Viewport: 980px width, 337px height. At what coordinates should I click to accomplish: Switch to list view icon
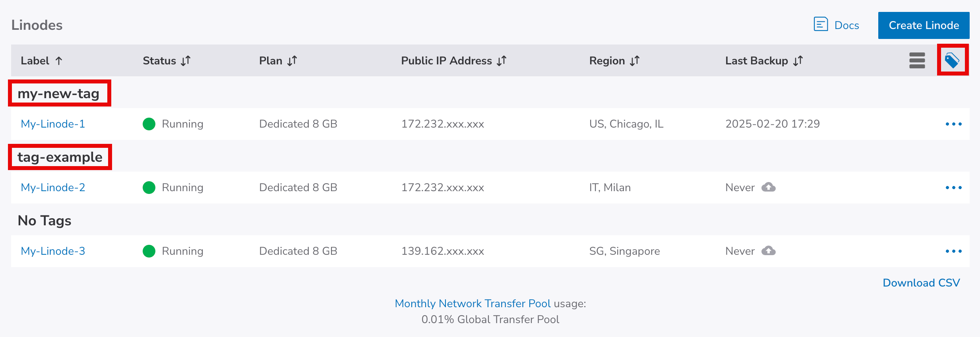click(x=917, y=60)
